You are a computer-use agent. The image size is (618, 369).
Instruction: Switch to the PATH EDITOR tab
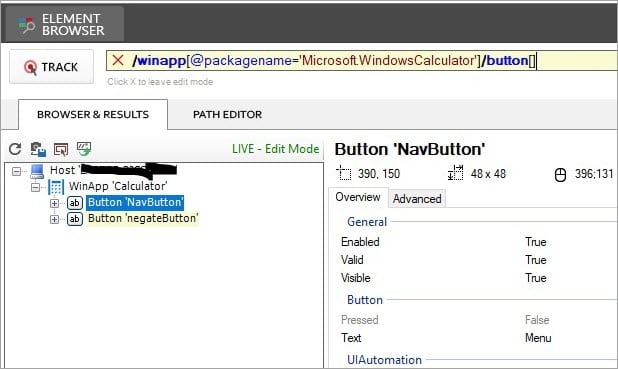click(x=227, y=114)
